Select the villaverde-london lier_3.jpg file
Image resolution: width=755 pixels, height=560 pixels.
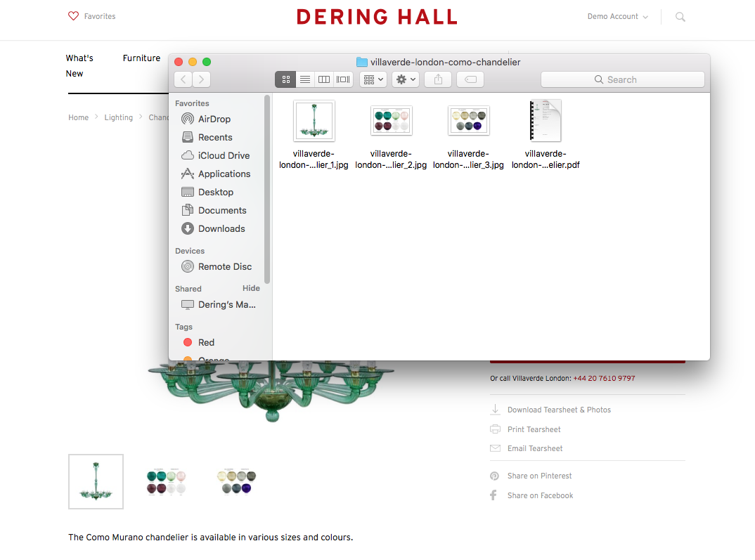click(468, 135)
